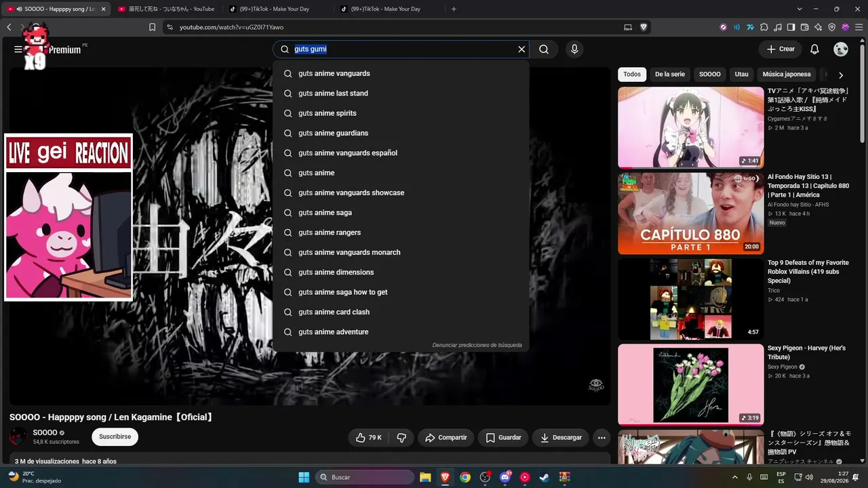Viewport: 868px width, 488px height.
Task: Select the SOOOO filter chip
Action: point(710,75)
